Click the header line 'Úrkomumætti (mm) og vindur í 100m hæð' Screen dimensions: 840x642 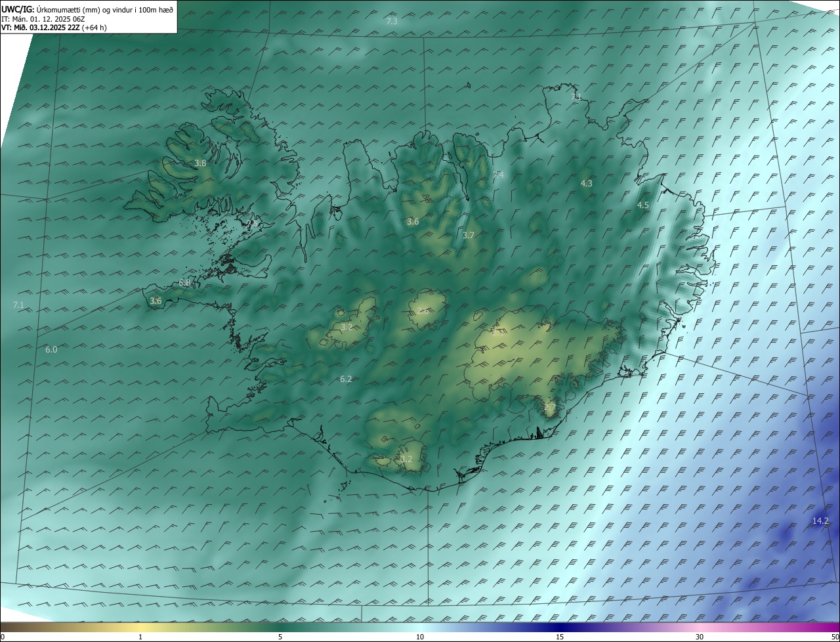(x=105, y=10)
